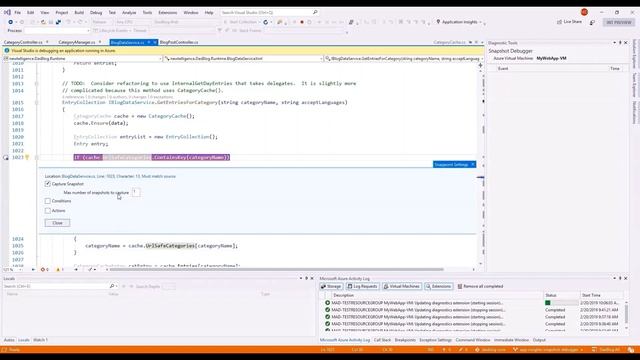Click the error count icon below editor

click(43, 269)
